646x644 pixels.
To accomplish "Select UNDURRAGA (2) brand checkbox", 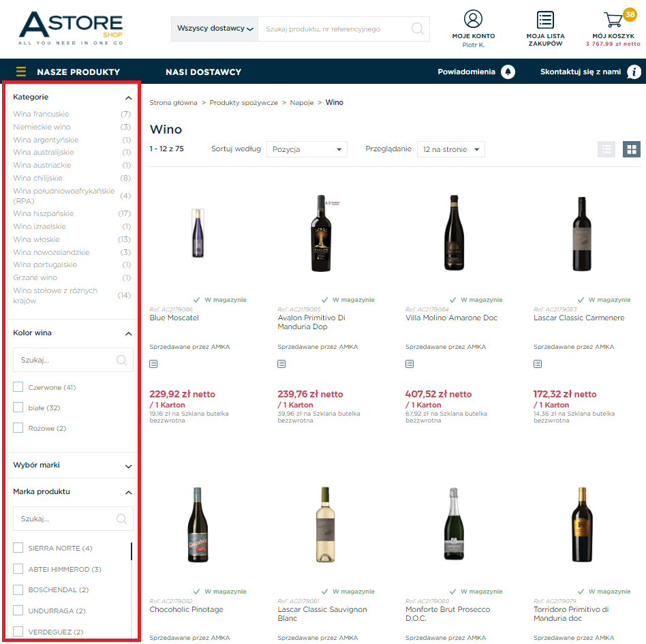I will 18,611.
